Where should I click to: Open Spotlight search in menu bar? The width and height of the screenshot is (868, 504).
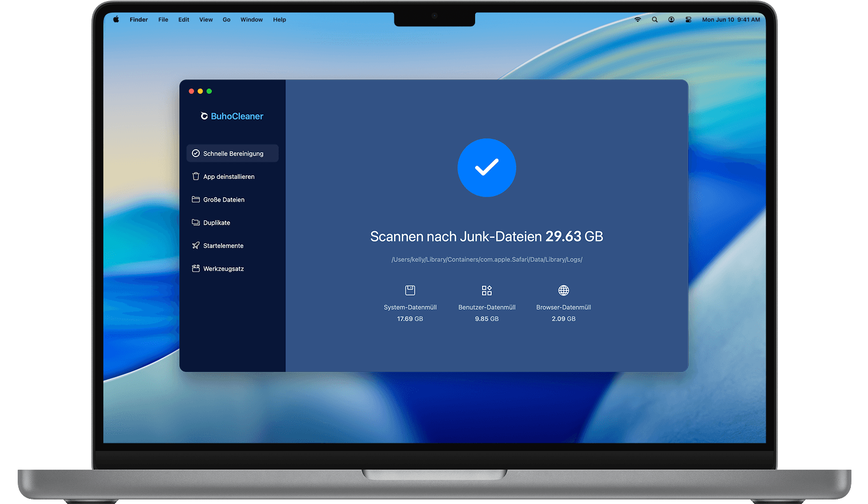[654, 19]
